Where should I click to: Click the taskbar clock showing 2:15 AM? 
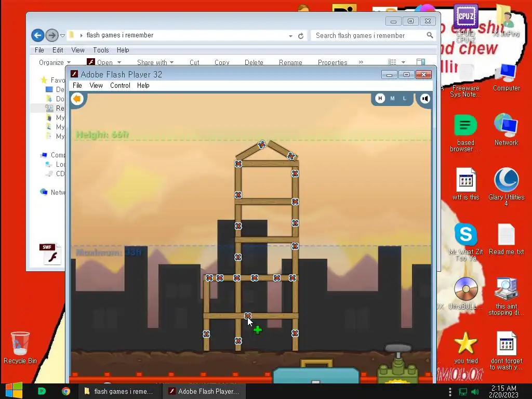point(503,391)
